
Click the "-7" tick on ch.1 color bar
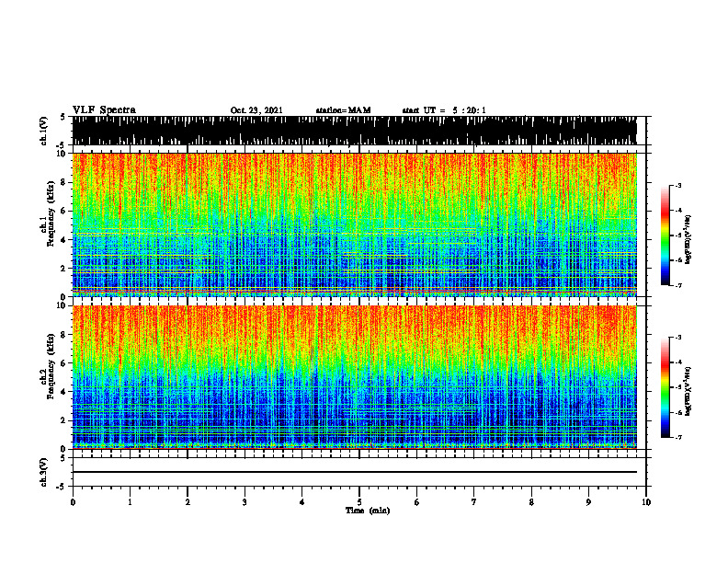tap(677, 285)
